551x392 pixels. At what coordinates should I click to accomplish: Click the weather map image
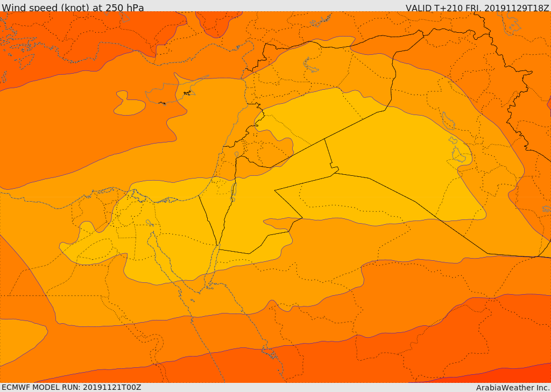[275, 197]
